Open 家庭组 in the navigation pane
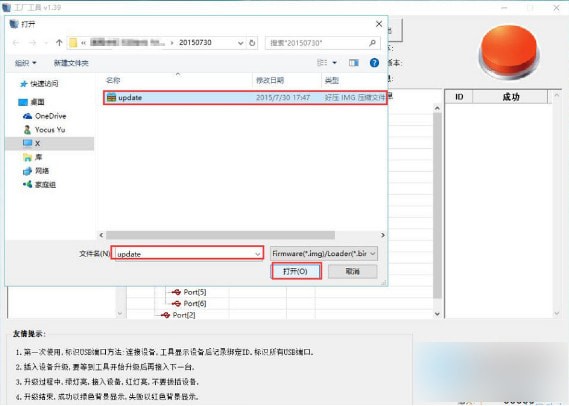The image size is (569, 406). tap(39, 185)
